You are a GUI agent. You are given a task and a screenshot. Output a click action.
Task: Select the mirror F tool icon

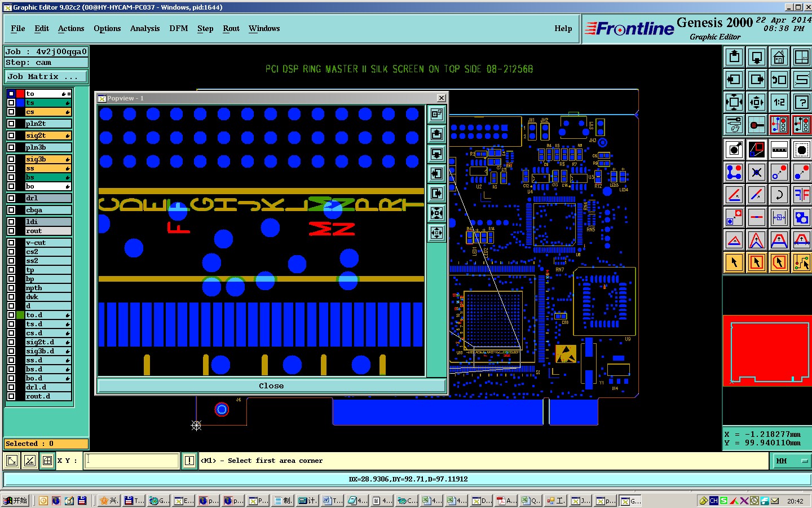tap(802, 195)
